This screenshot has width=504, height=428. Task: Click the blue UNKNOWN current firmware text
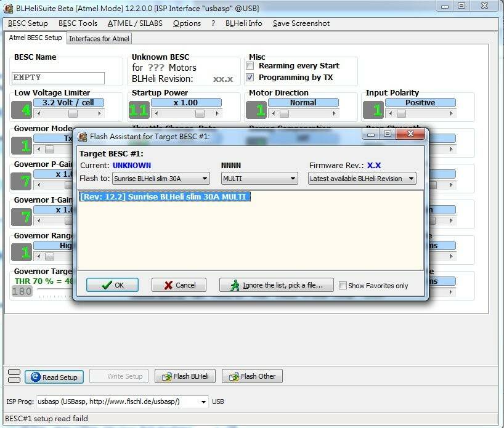[132, 166]
